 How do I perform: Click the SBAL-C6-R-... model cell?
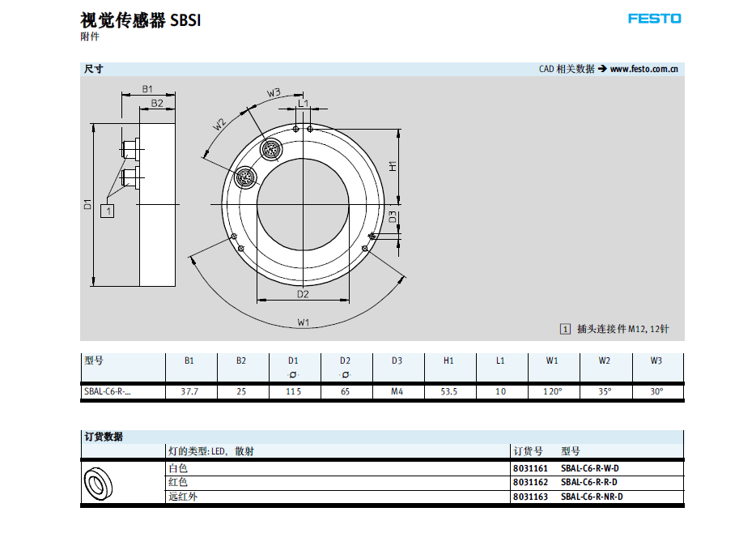point(107,391)
